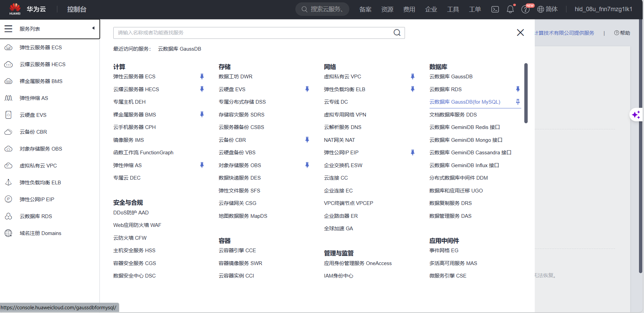Open the CloudShell terminal icon

495,9
